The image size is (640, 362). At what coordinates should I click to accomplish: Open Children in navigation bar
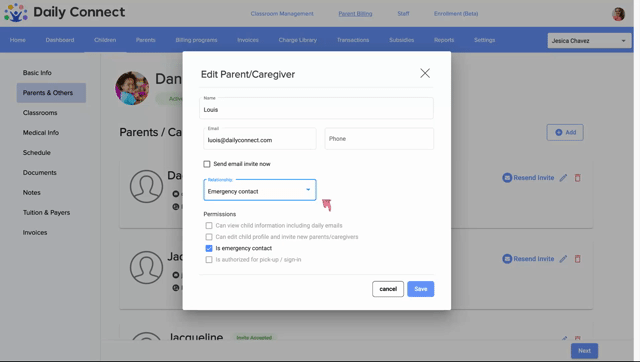coord(105,40)
